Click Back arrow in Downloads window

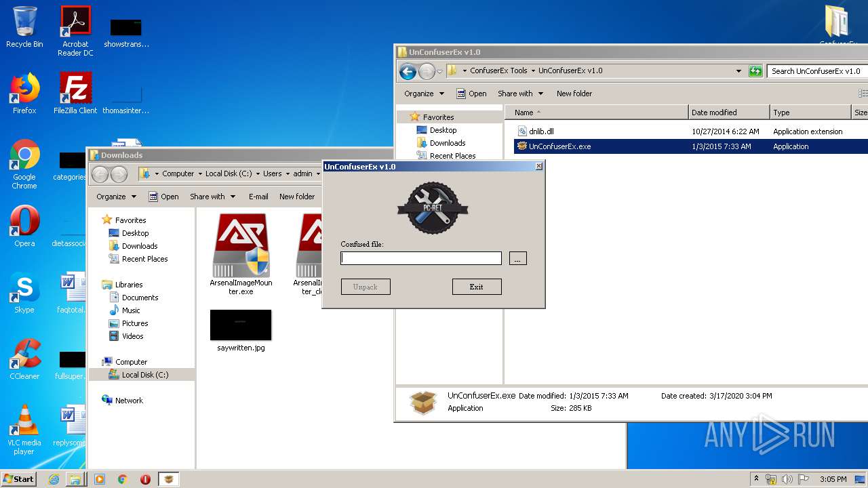[100, 174]
